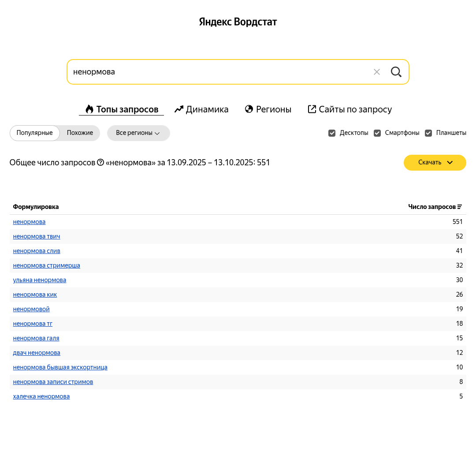
Task: Select the Популярные toggle option
Action: click(x=35, y=133)
